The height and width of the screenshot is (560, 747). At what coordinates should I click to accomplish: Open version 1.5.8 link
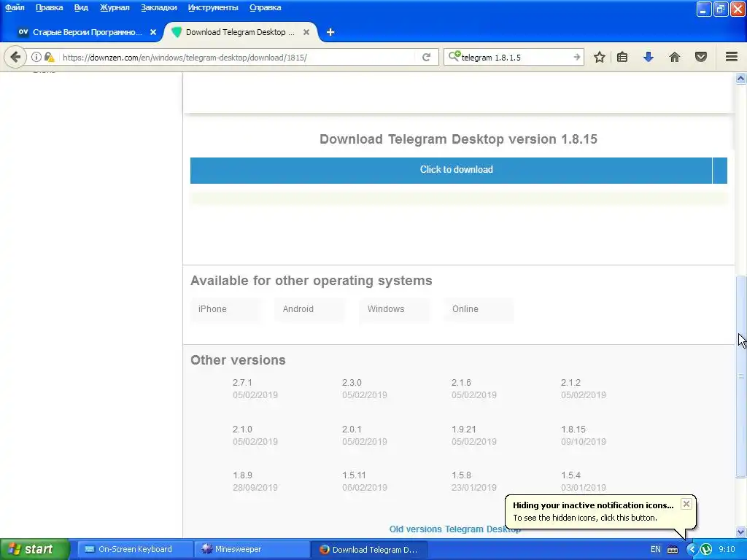pos(461,475)
